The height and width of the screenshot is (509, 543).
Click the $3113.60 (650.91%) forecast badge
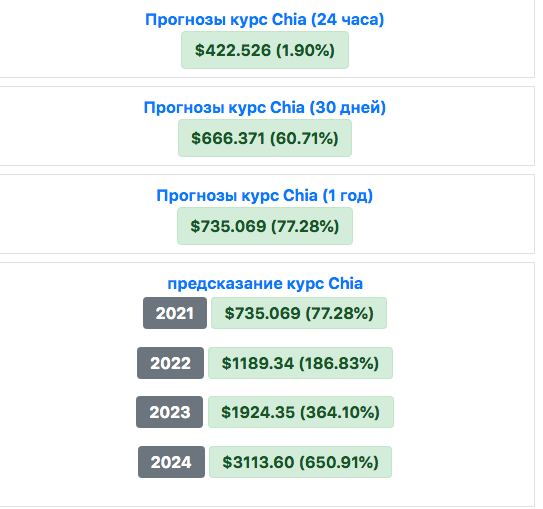pyautogui.click(x=300, y=462)
